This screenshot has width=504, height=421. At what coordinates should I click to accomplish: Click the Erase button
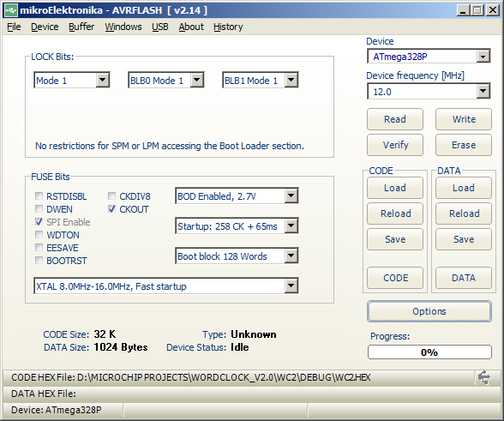coord(464,145)
